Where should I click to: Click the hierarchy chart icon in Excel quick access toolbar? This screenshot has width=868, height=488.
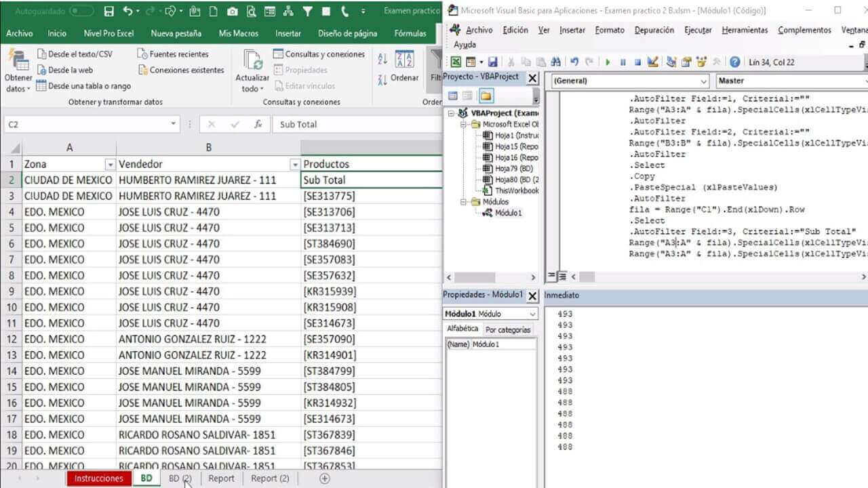point(288,12)
